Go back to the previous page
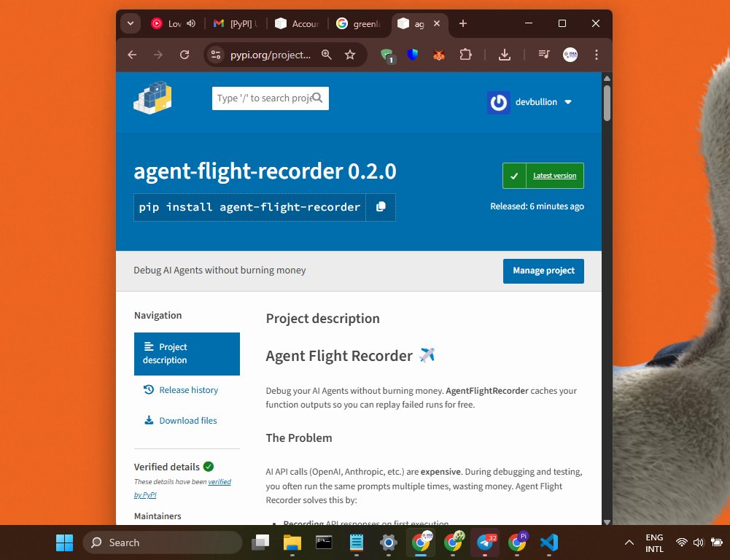 click(x=132, y=55)
